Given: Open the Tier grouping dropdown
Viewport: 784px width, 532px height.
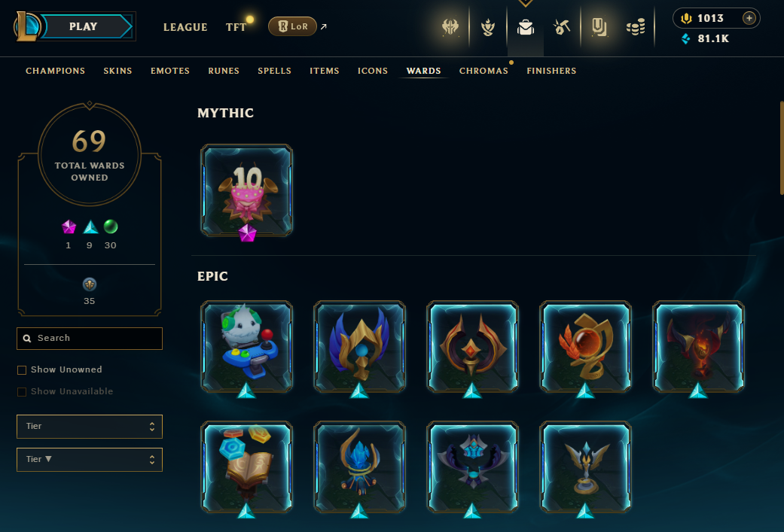Looking at the screenshot, I should coord(90,427).
